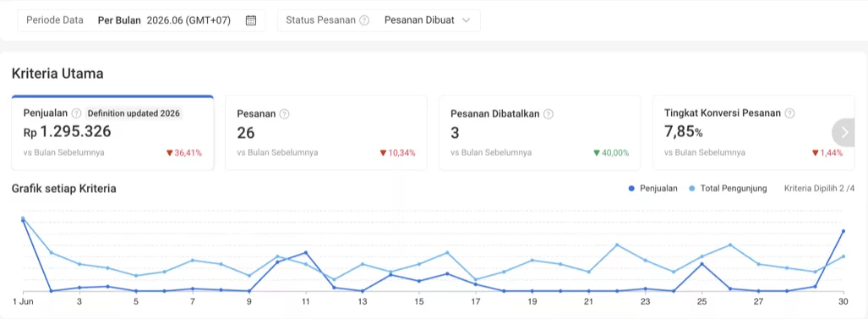Image resolution: width=868 pixels, height=319 pixels.
Task: Select the Pesanan Dibatalkan criteria card
Action: [540, 133]
